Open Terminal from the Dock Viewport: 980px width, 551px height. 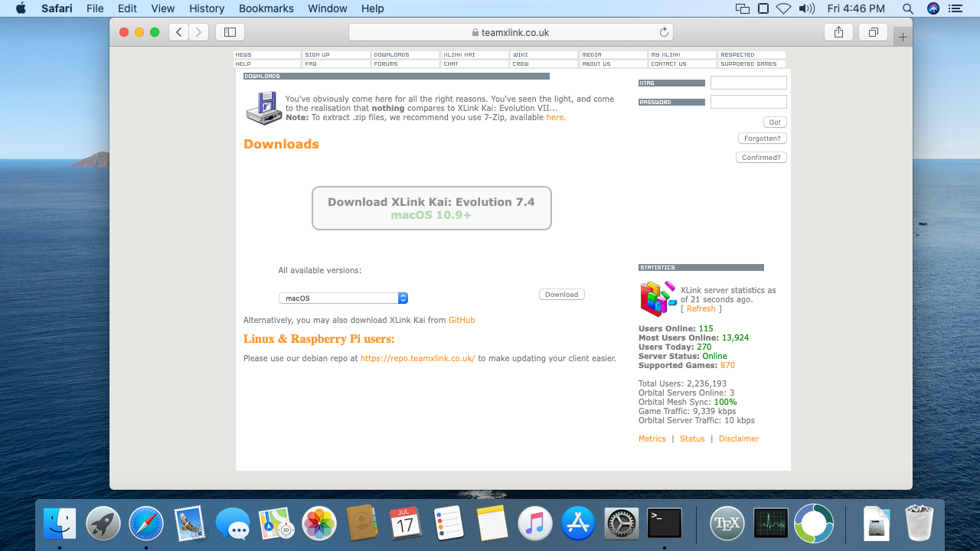coord(664,524)
